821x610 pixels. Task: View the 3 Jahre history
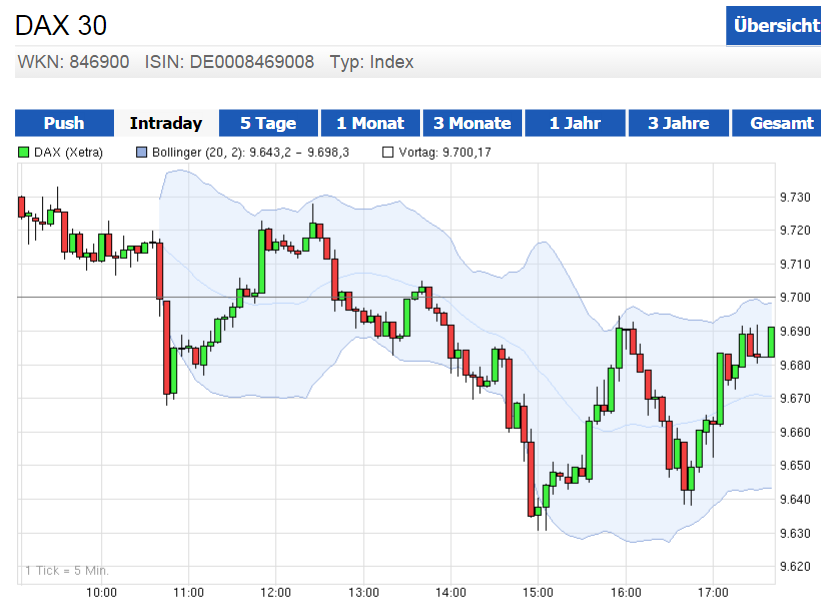tap(678, 123)
